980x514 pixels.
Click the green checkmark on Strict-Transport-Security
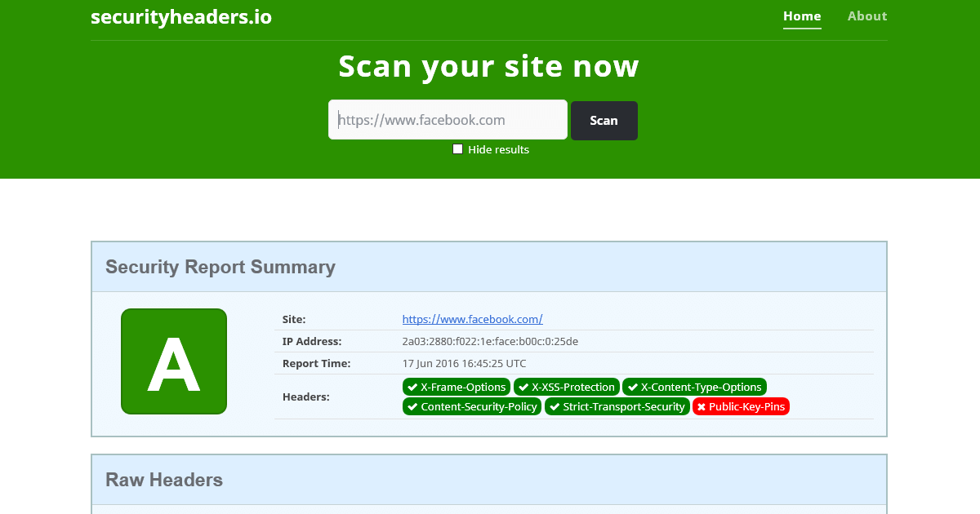(553, 406)
